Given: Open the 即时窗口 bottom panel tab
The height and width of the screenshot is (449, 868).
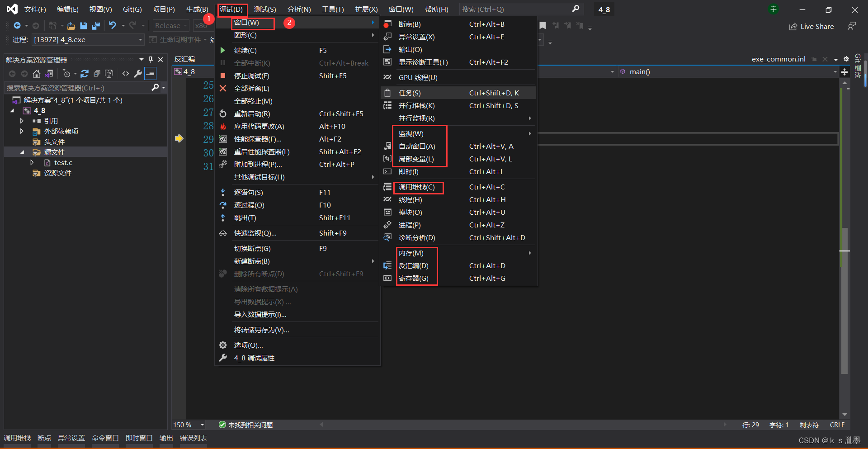Looking at the screenshot, I should click(139, 438).
